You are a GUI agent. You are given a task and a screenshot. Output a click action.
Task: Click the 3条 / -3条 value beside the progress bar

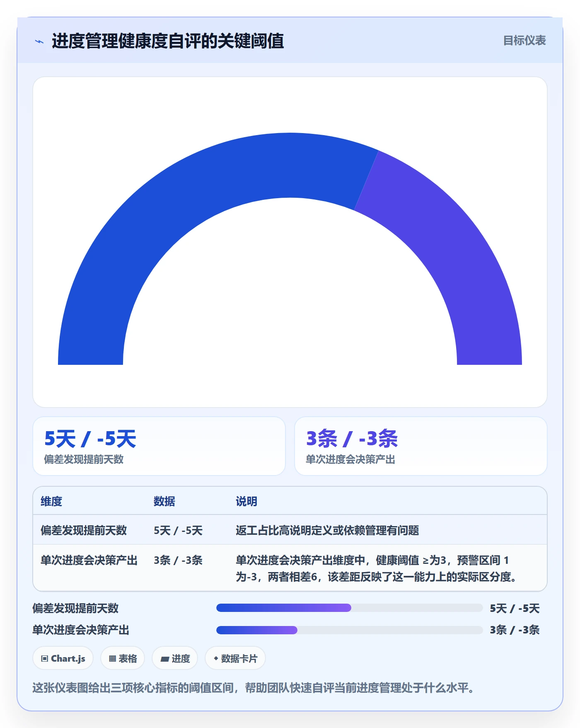(515, 630)
